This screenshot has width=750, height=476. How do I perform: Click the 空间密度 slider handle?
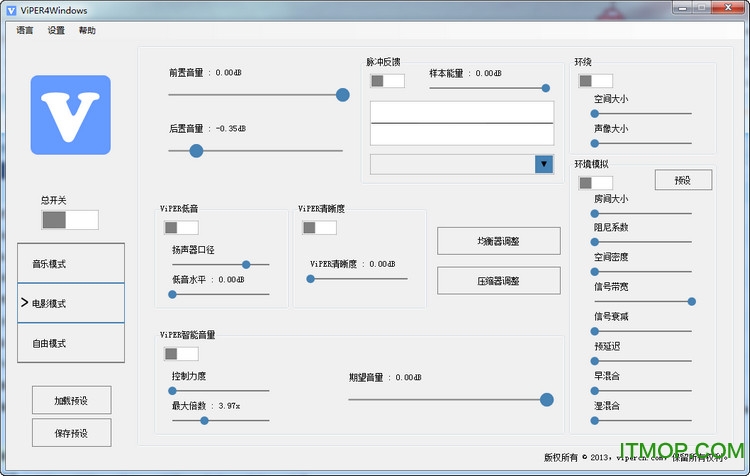pos(595,272)
